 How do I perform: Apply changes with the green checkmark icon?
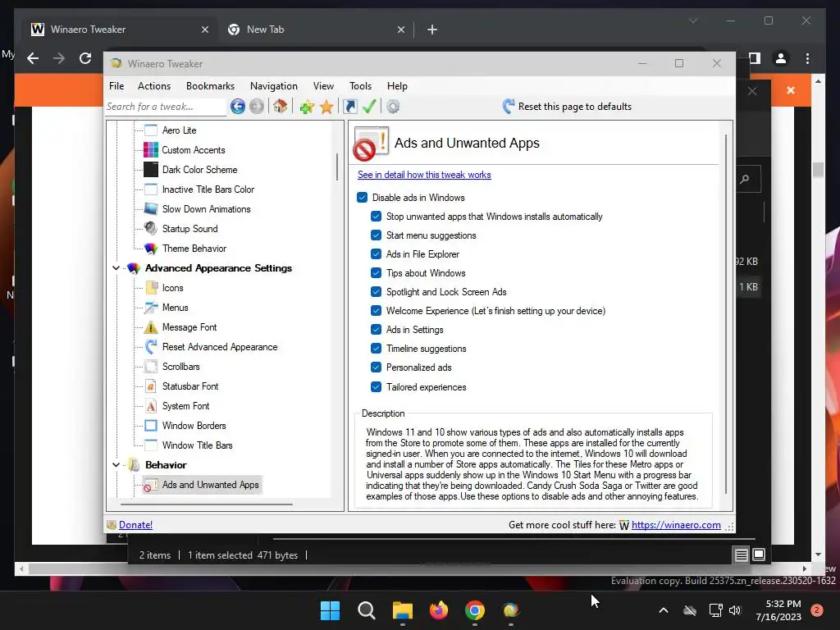369,107
